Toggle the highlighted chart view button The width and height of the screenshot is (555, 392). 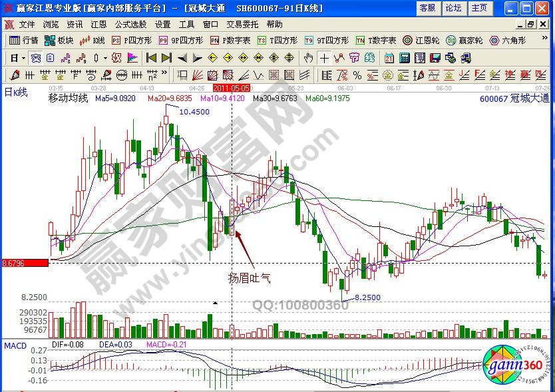(x=35, y=57)
